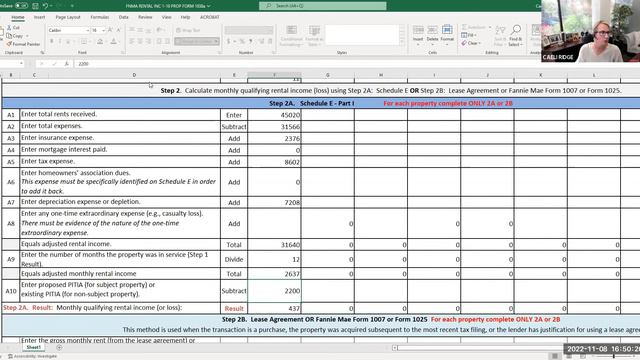Switch to the Formulas tab
The image size is (640, 360).
(x=100, y=17)
